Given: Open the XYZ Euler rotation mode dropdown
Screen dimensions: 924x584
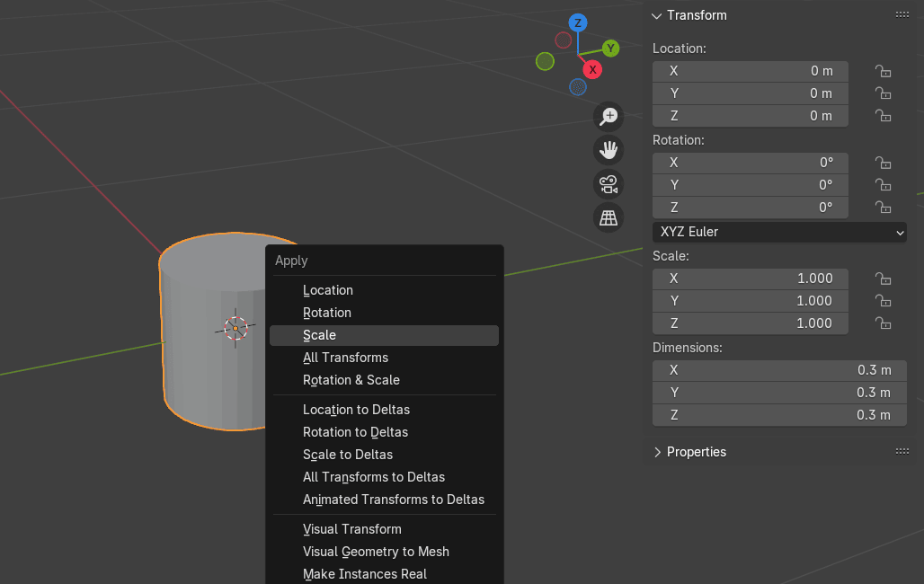Looking at the screenshot, I should coord(779,232).
